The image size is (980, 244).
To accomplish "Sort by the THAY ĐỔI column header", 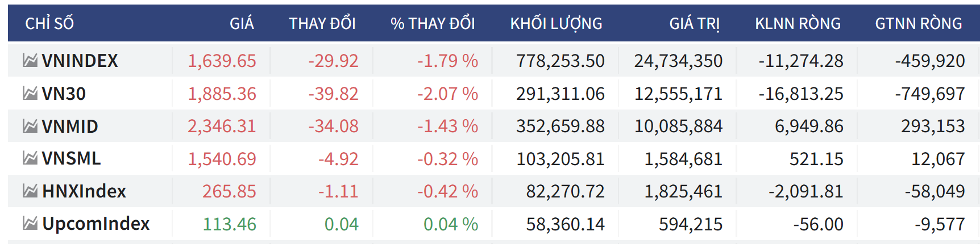I will coord(322,24).
